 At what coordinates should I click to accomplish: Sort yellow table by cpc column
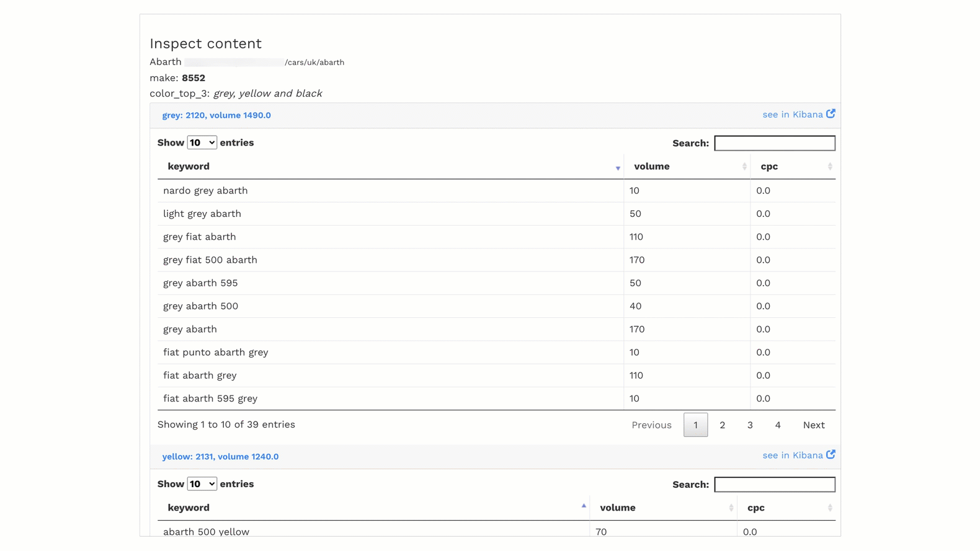pyautogui.click(x=786, y=508)
